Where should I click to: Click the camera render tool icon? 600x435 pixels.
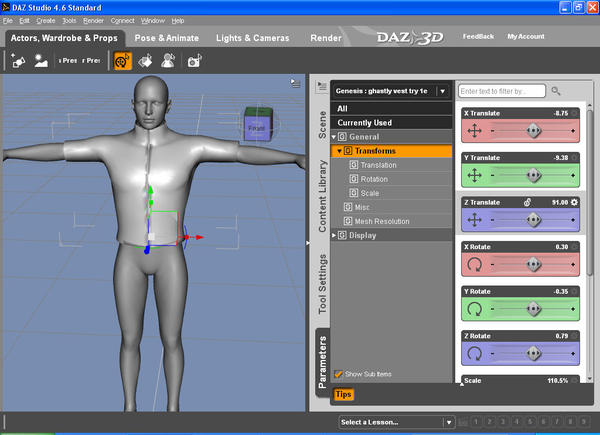coord(194,61)
